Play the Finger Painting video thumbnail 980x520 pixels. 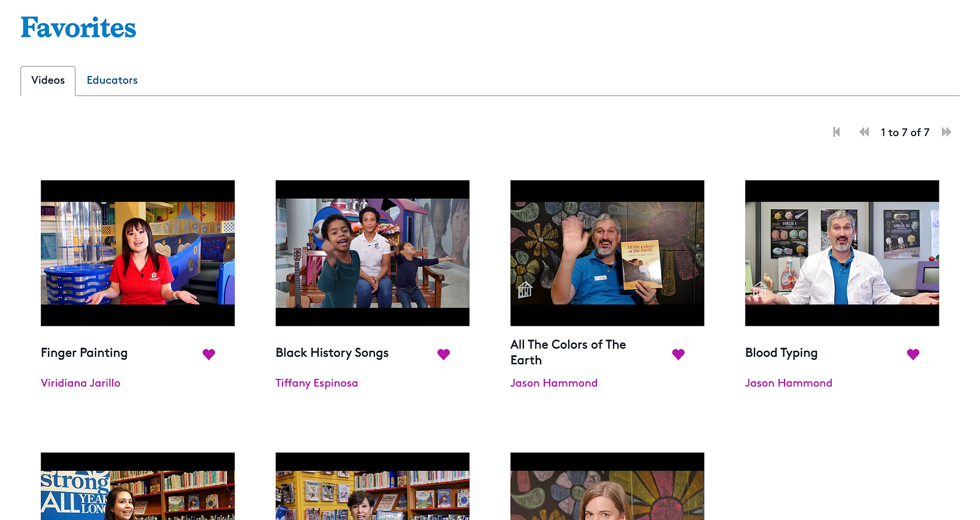tap(138, 253)
